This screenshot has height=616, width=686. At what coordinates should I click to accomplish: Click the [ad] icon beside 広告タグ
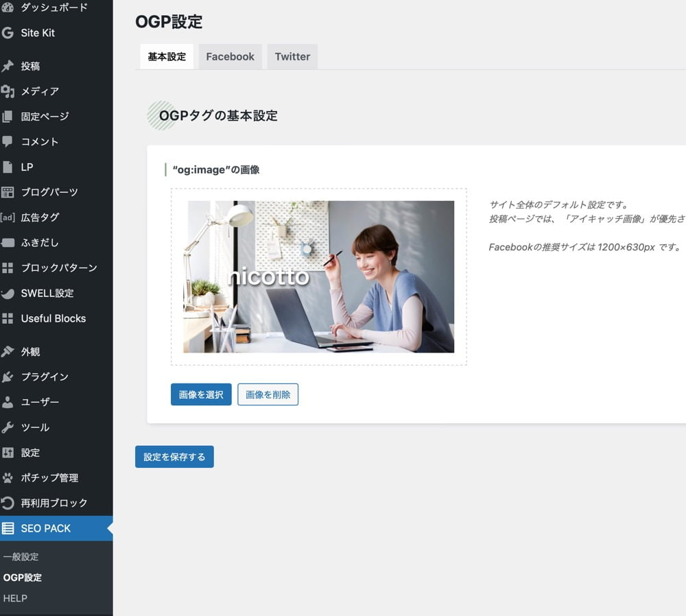8,217
